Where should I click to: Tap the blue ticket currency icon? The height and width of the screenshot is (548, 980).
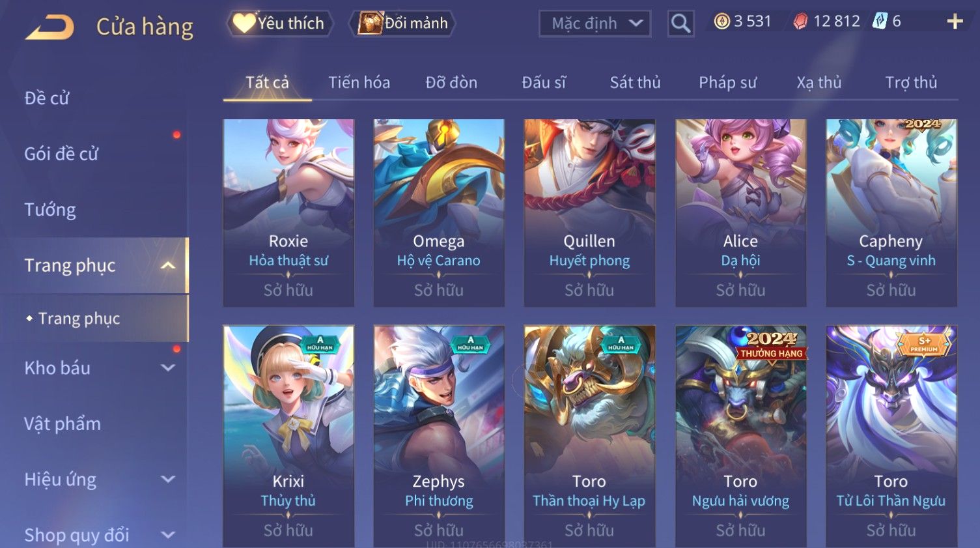[x=880, y=22]
